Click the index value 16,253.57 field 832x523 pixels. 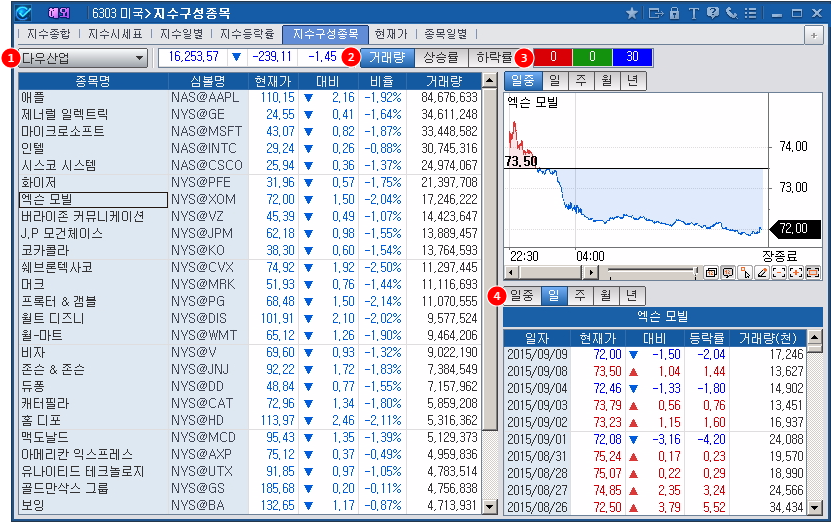(x=194, y=57)
